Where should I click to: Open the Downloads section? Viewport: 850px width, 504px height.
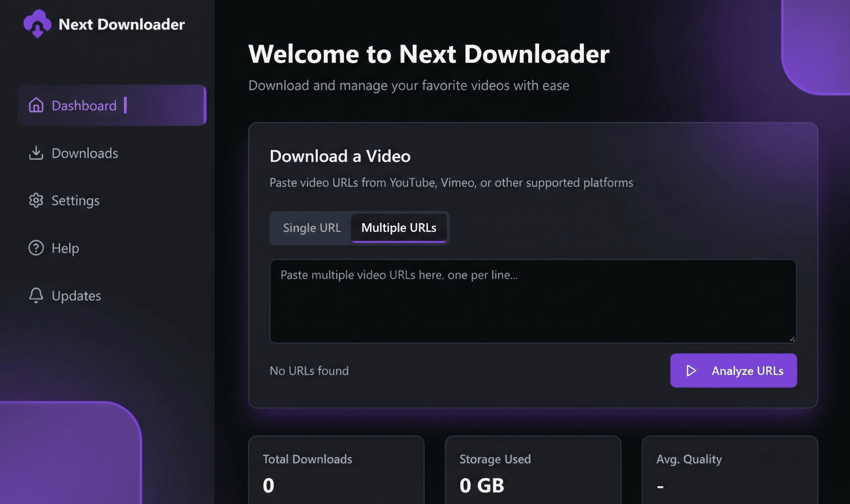coord(85,153)
